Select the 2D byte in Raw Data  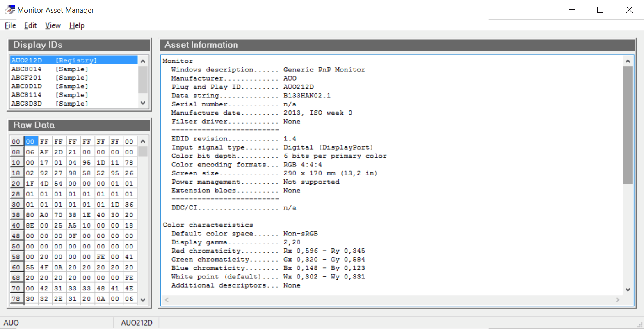coord(59,152)
